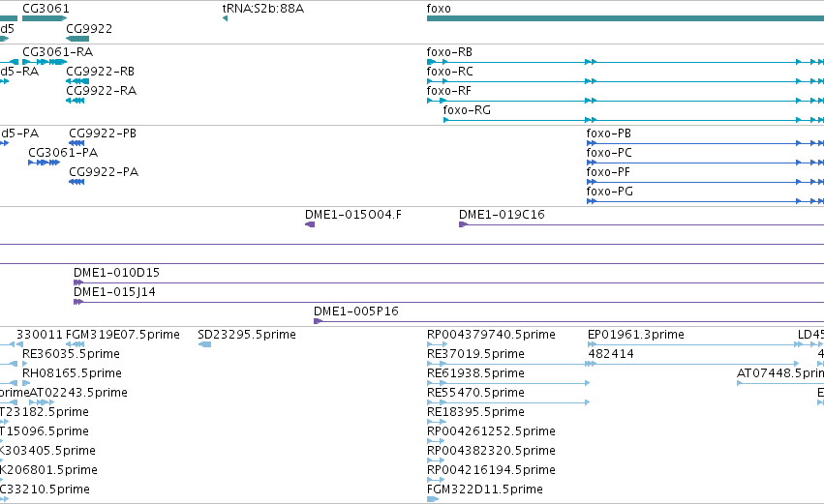Image resolution: width=824 pixels, height=504 pixels.
Task: Select the CG9922-PB protein feature
Action: pos(76,143)
